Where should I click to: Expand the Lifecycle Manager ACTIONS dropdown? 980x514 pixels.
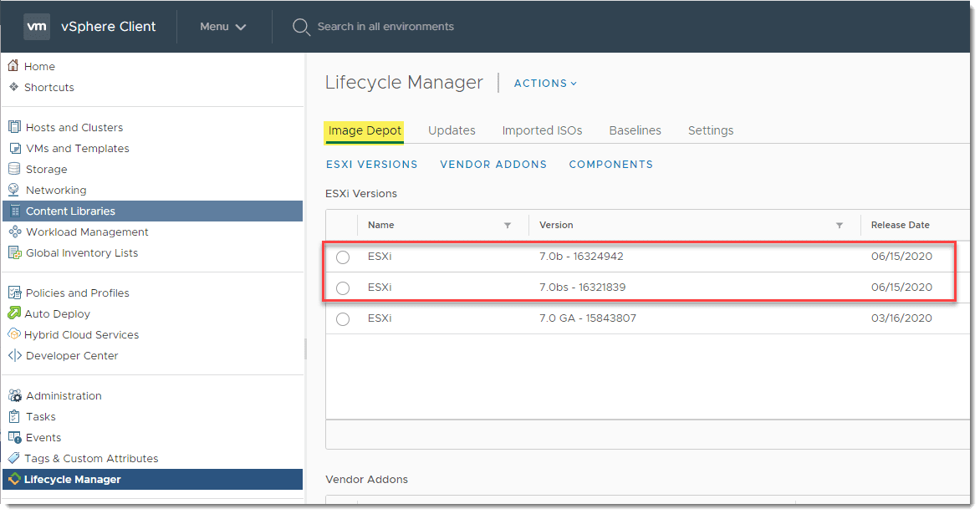545,84
